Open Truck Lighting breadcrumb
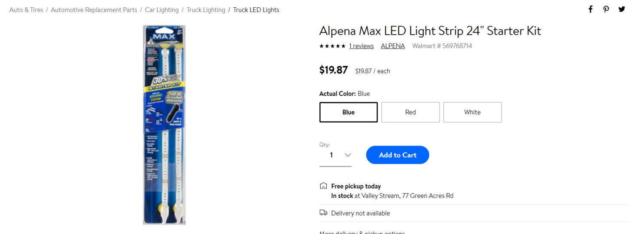 (x=206, y=10)
